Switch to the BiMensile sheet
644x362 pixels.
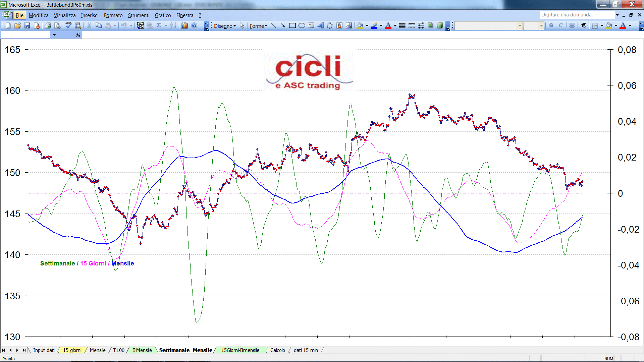coord(142,350)
